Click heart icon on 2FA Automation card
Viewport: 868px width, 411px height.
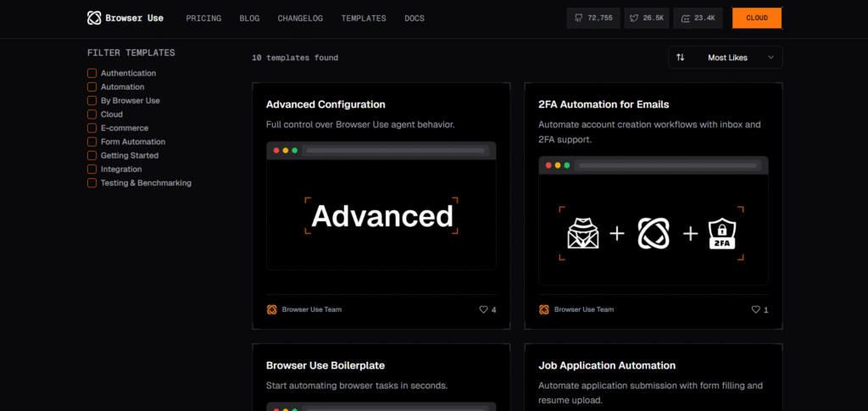click(x=755, y=309)
